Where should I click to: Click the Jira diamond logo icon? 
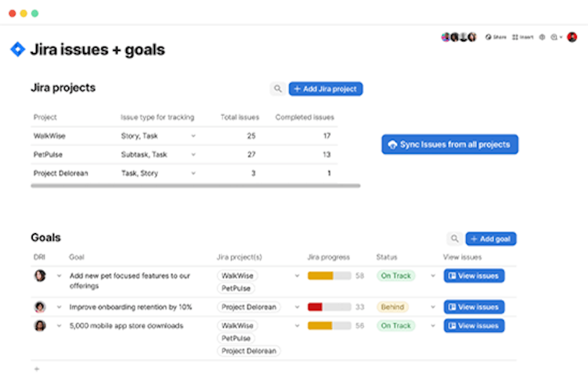pyautogui.click(x=18, y=50)
